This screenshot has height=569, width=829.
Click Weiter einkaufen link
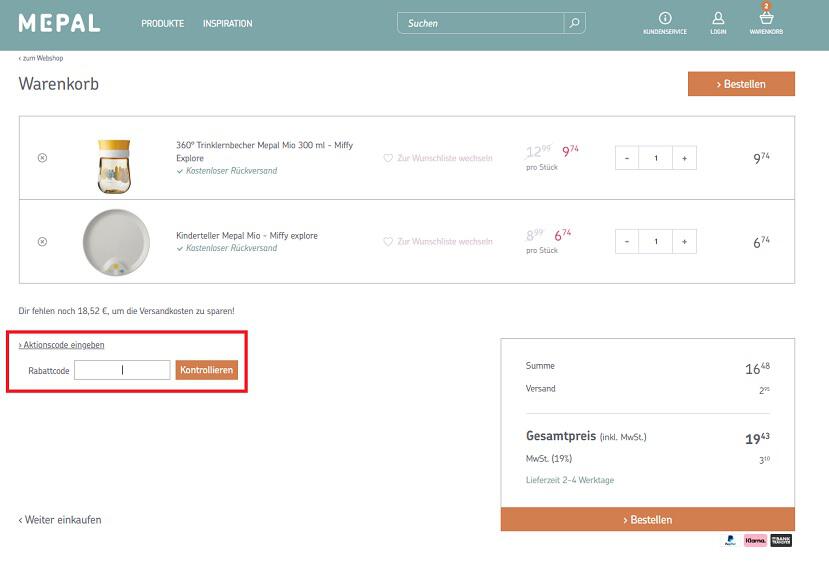[60, 520]
